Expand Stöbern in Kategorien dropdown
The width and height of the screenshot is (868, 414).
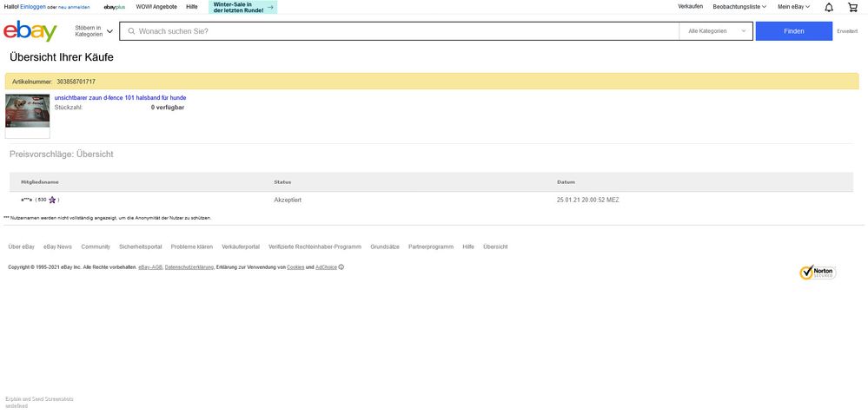94,31
